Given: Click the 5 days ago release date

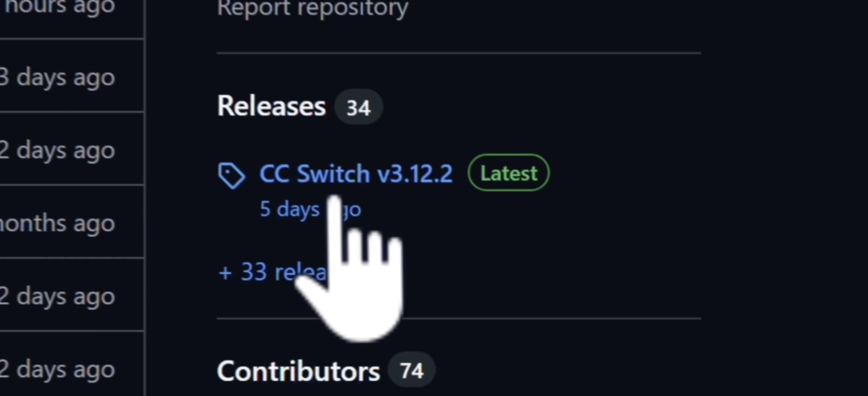Looking at the screenshot, I should coord(310,209).
